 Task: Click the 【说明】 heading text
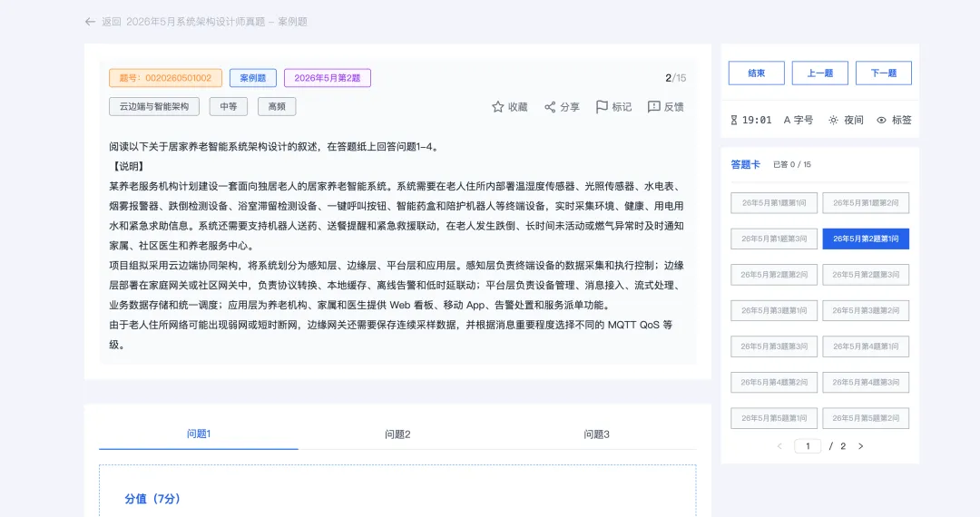(x=129, y=167)
